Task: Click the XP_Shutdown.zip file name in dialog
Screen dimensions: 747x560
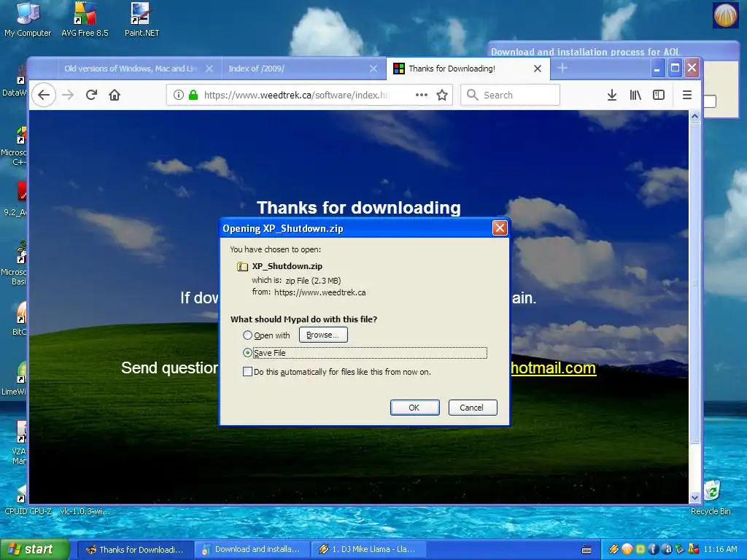Action: point(287,266)
